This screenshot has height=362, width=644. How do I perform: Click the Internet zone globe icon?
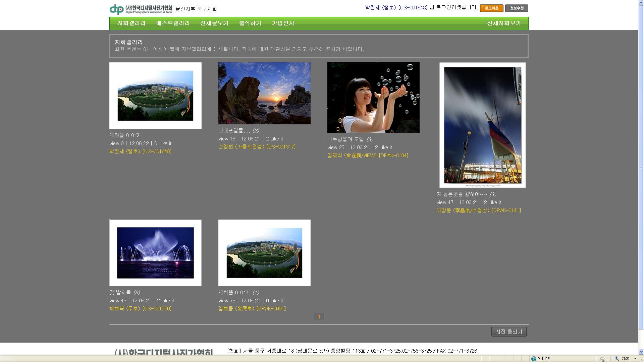(x=534, y=359)
